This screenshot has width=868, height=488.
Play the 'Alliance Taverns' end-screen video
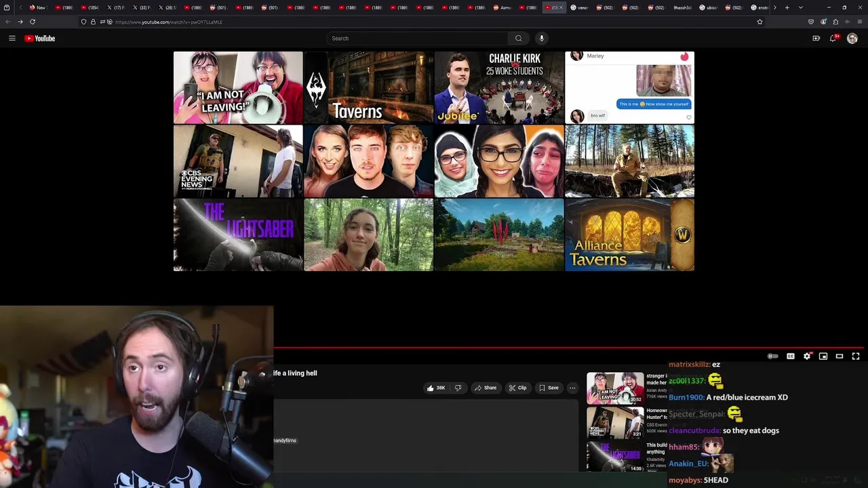[629, 235]
